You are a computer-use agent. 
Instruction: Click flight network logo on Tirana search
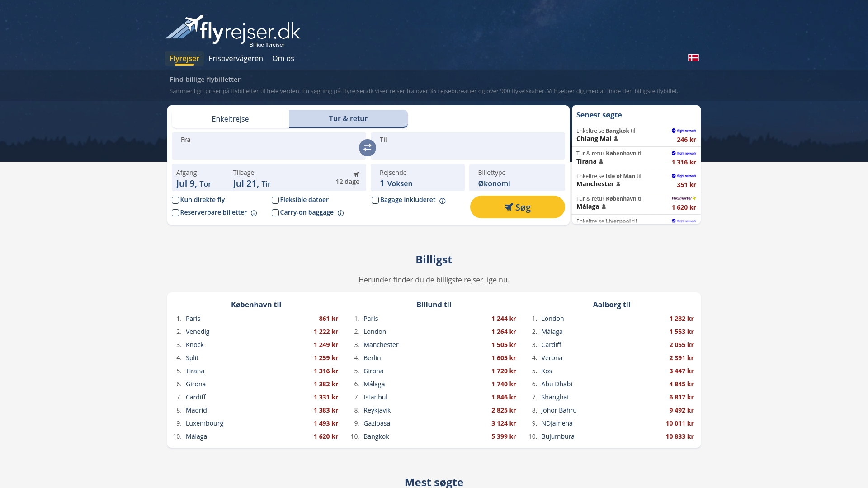[684, 153]
